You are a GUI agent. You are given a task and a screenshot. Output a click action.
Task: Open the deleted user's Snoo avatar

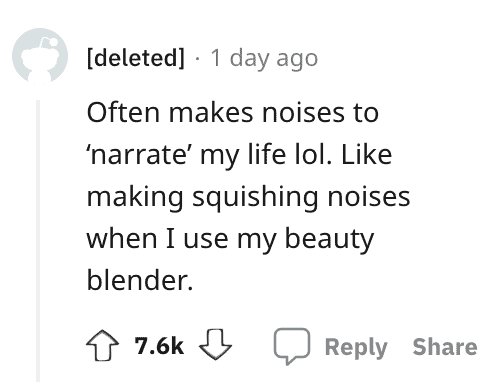point(40,56)
